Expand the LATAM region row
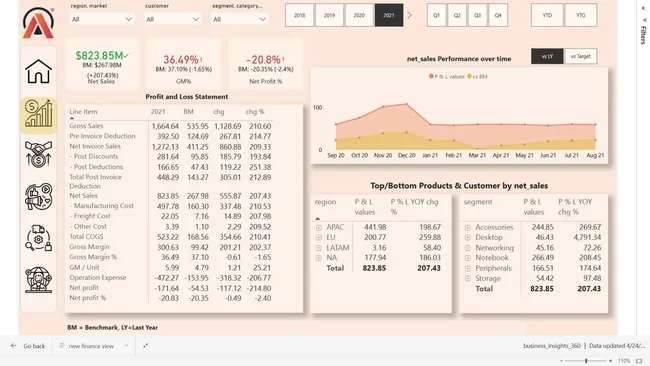Screen dimensions: 650x366 pyautogui.click(x=318, y=248)
